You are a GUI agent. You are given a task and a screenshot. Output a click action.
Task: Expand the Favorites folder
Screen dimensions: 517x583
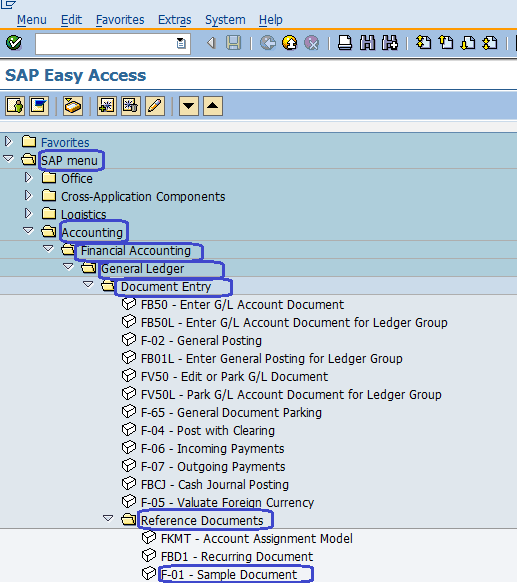[8, 141]
